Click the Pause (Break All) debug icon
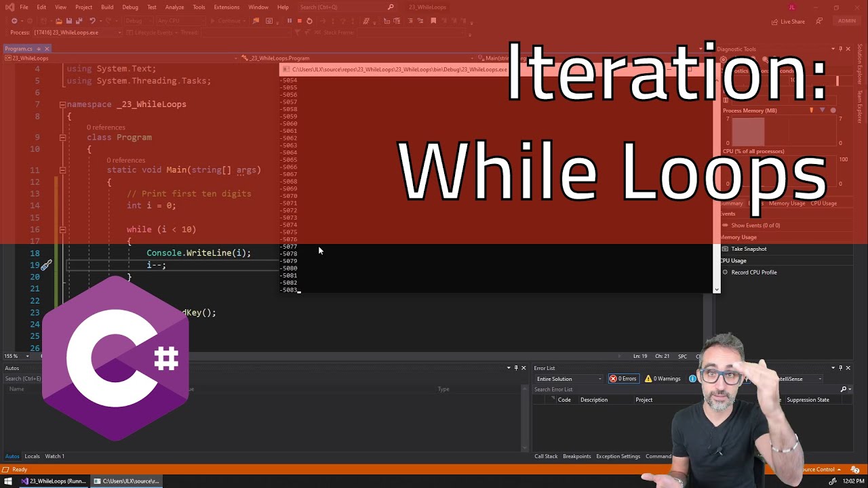This screenshot has width=868, height=488. 290,21
